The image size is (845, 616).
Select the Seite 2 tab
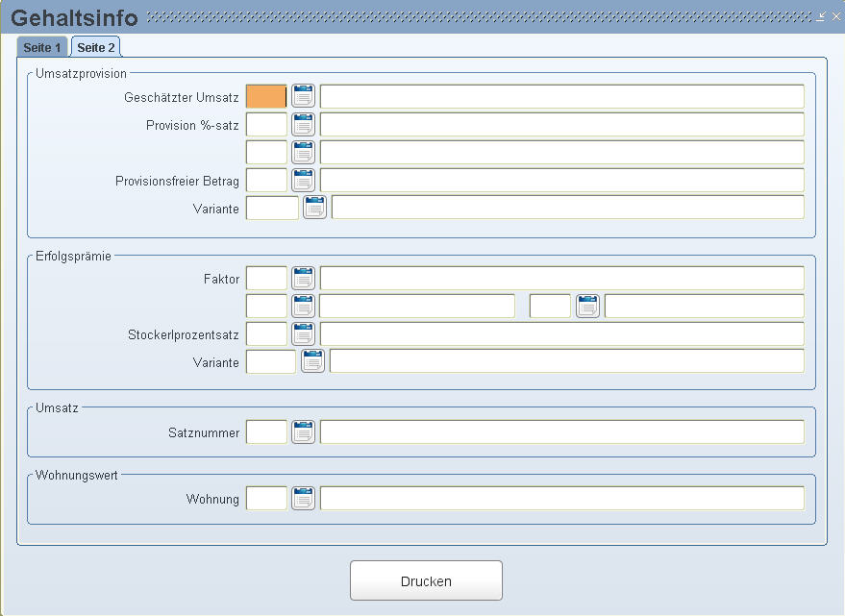[96, 47]
